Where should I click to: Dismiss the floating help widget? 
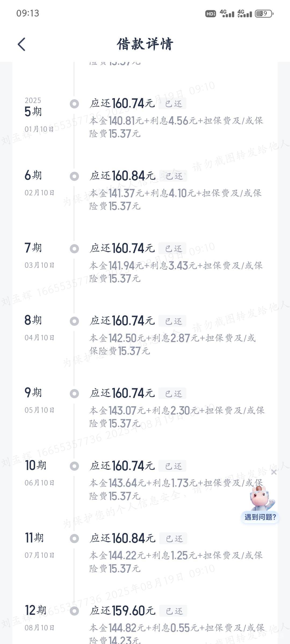coord(274,472)
